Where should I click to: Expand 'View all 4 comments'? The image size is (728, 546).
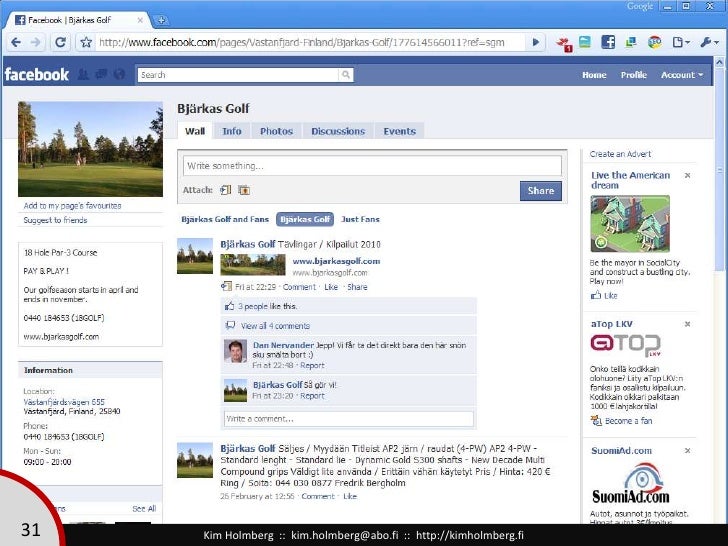tap(275, 325)
